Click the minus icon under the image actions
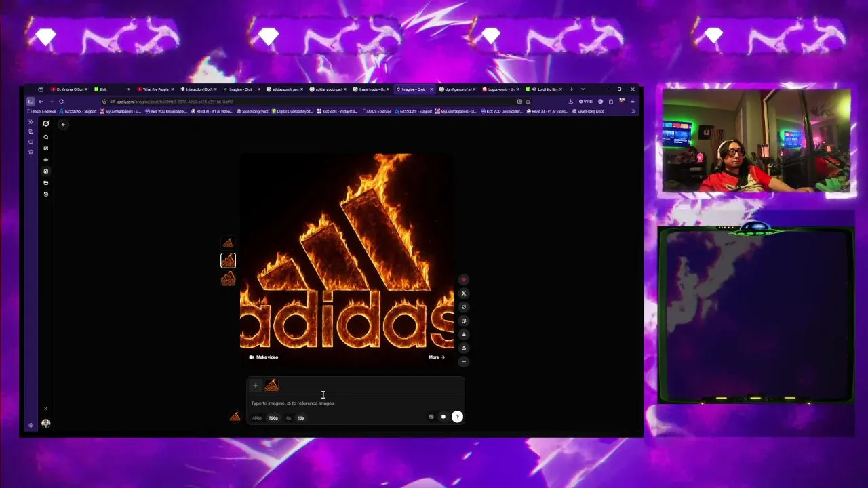The image size is (868, 488). [x=464, y=361]
